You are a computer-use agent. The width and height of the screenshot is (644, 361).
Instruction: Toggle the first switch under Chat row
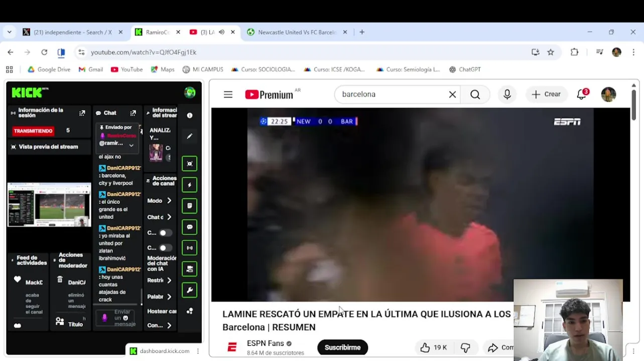pyautogui.click(x=165, y=233)
